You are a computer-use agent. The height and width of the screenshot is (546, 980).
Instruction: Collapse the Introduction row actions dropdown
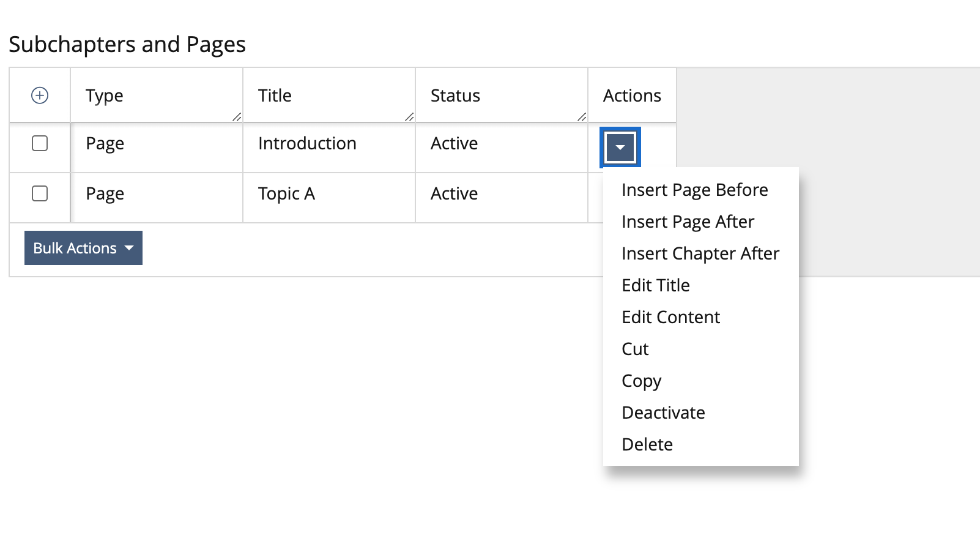coord(620,148)
